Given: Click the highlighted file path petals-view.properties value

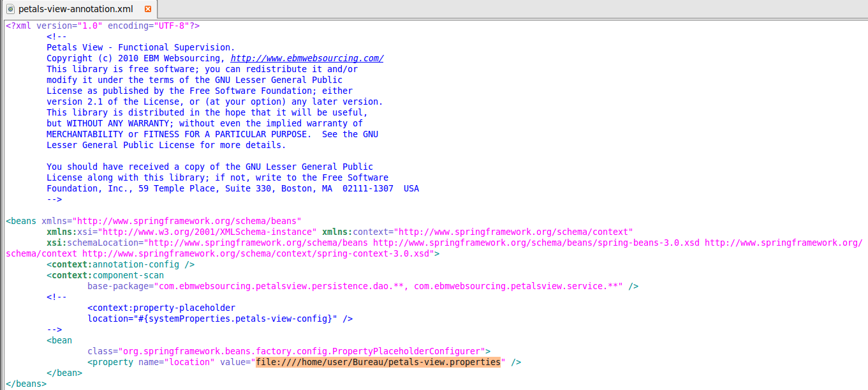Looking at the screenshot, I should pos(378,362).
